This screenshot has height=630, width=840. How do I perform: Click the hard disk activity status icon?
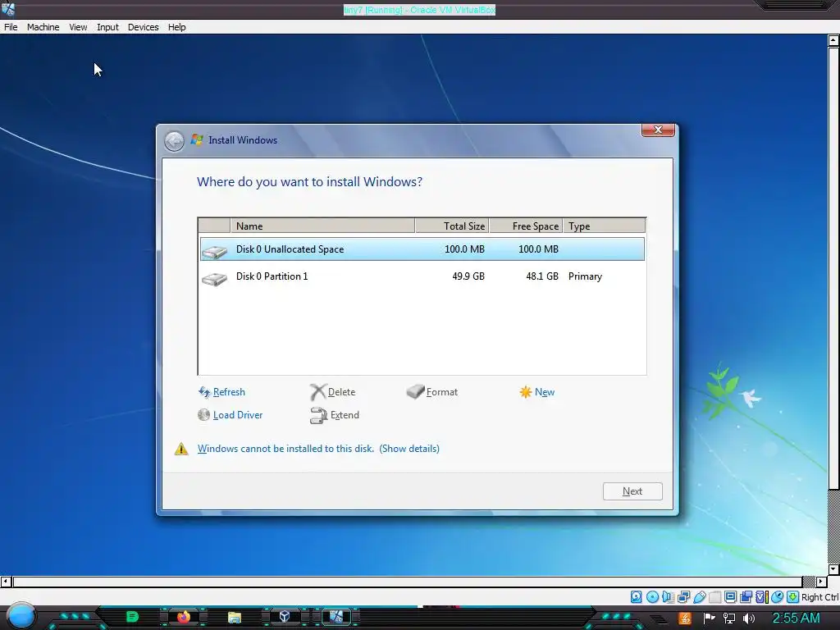click(x=637, y=597)
